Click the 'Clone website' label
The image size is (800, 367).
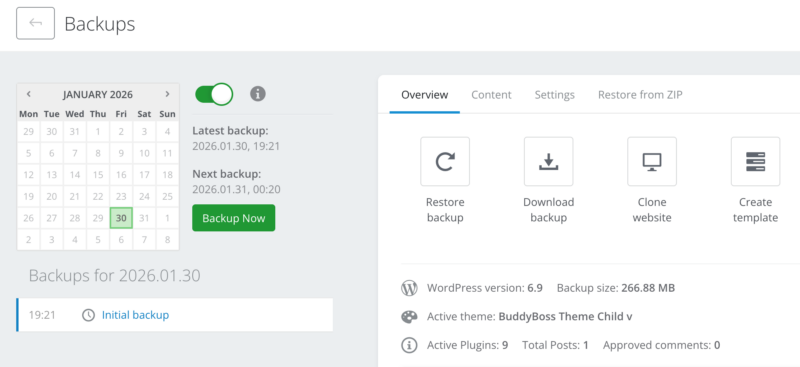point(652,210)
